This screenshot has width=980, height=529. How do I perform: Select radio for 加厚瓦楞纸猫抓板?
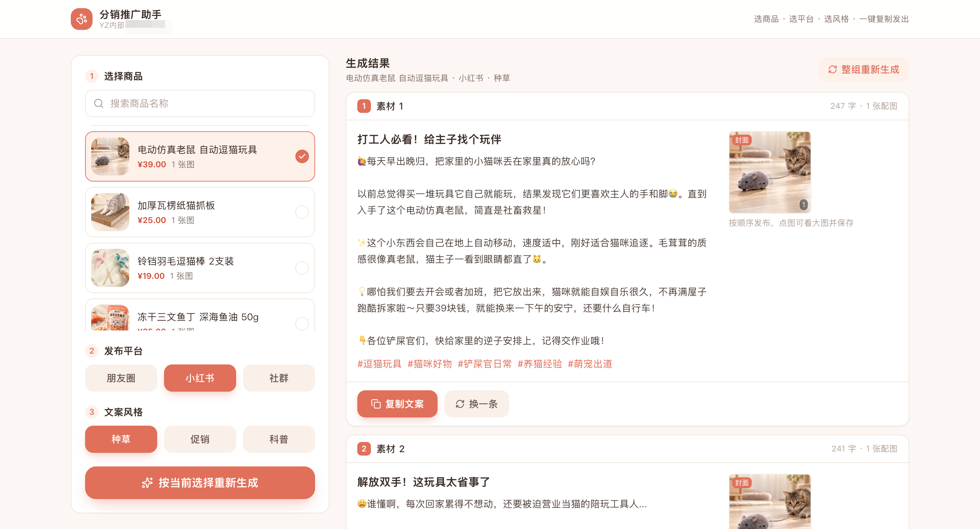pos(302,212)
